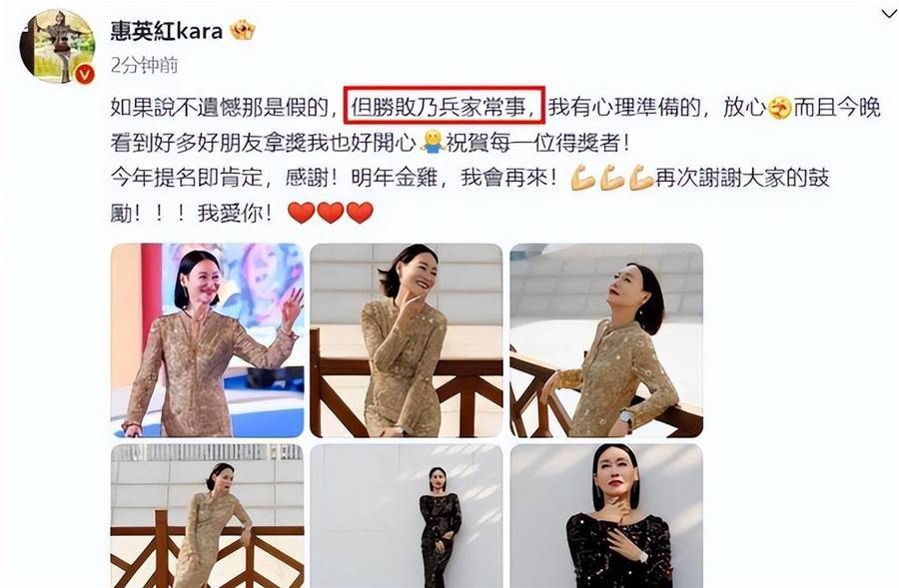Open first photo of waving gold dress
The width and height of the screenshot is (899, 588).
207,340
